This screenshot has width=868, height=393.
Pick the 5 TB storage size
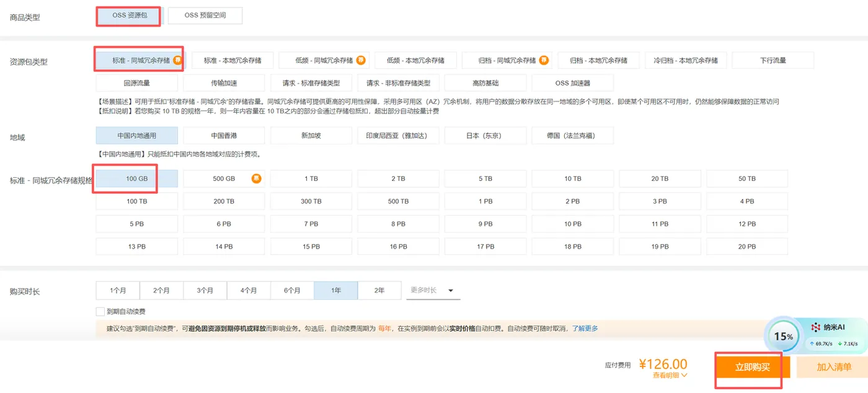[485, 179]
